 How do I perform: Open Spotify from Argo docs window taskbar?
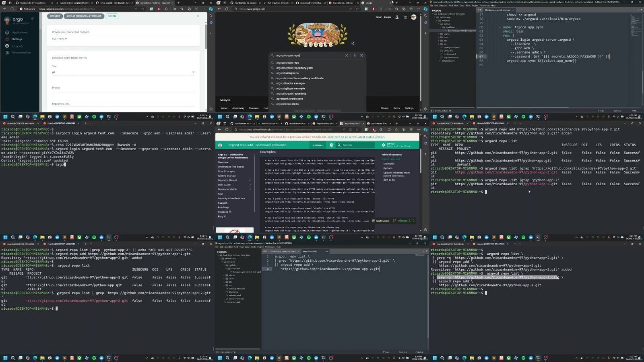tap(309, 237)
